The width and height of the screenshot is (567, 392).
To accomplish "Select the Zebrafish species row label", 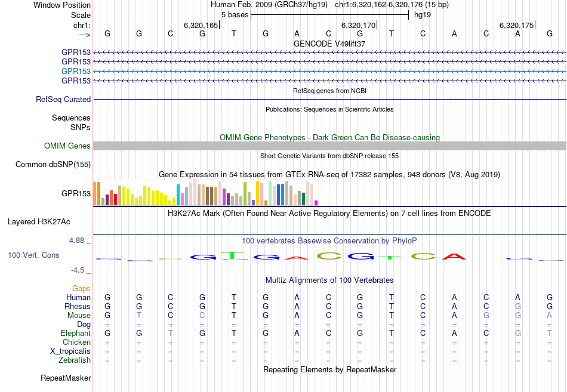I will (x=75, y=360).
